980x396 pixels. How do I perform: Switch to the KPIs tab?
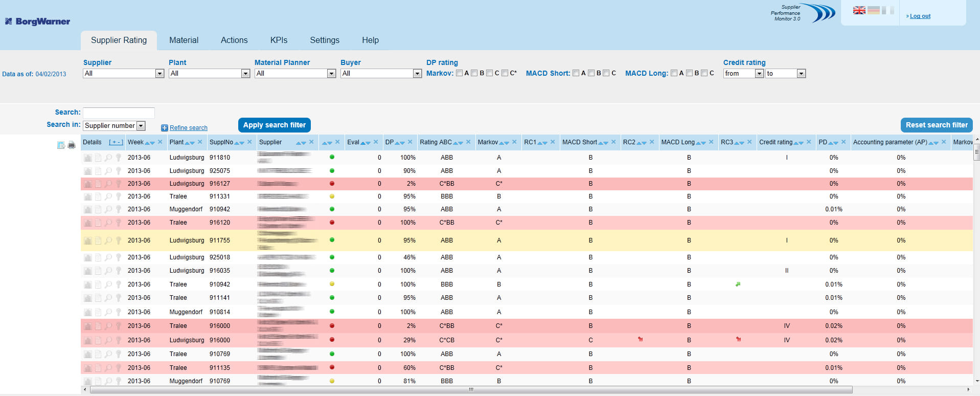(279, 40)
